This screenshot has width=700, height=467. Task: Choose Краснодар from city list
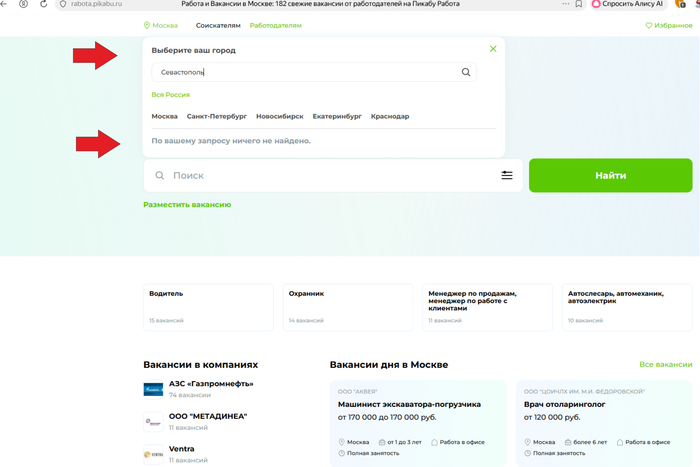(x=389, y=116)
